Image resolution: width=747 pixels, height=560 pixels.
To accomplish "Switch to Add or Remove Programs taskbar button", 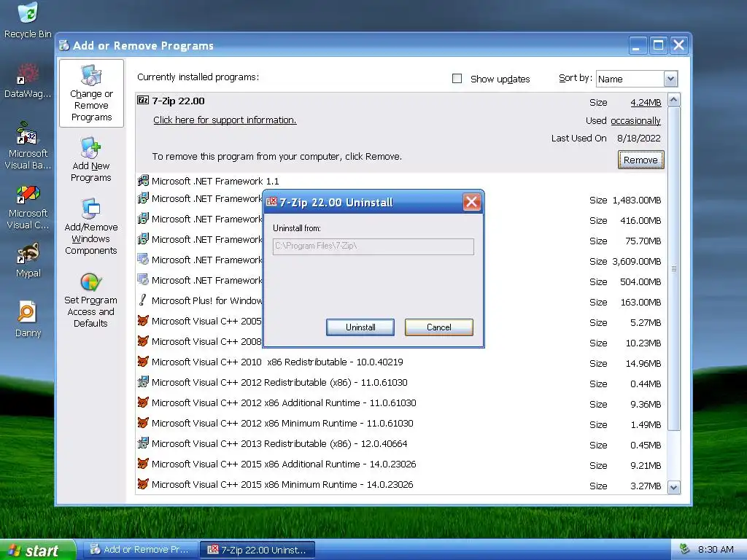I will (140, 550).
